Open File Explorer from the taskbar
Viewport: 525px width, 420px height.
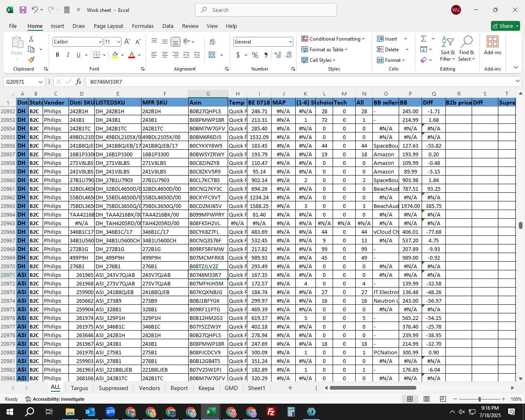point(70,412)
